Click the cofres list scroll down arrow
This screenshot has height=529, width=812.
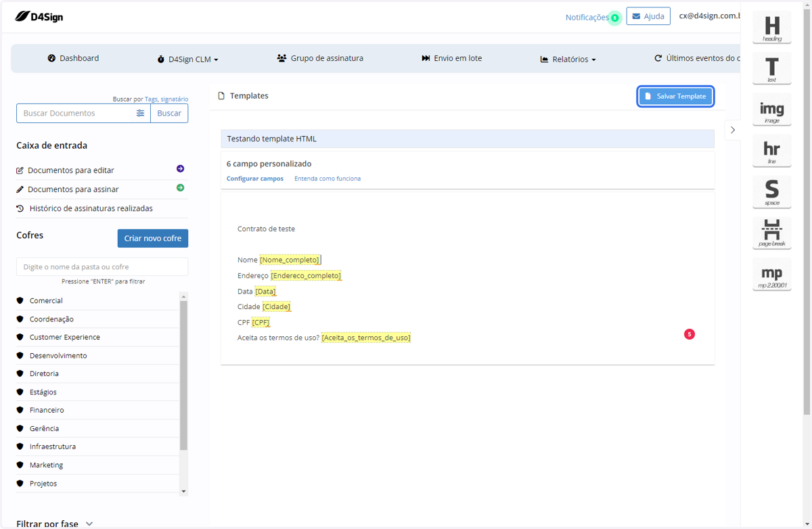pyautogui.click(x=183, y=491)
